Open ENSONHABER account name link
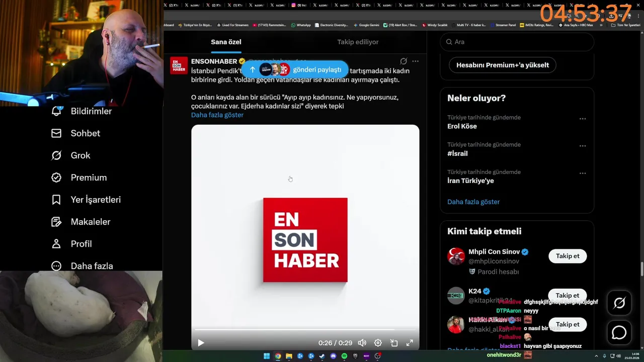 [214, 61]
